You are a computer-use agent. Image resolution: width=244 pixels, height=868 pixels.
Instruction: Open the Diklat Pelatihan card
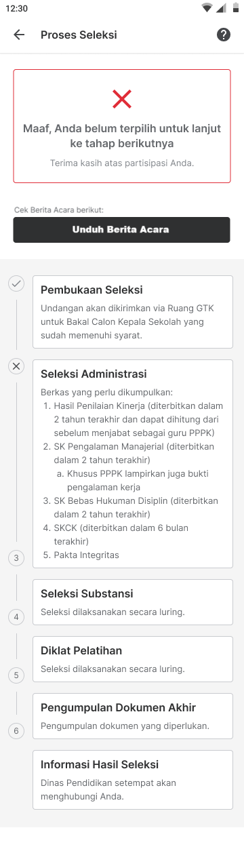point(133,659)
